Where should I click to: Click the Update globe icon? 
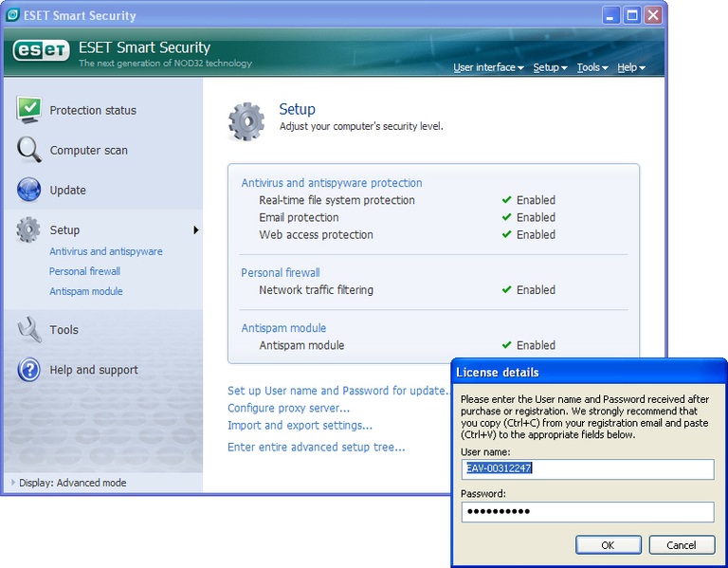(28, 190)
